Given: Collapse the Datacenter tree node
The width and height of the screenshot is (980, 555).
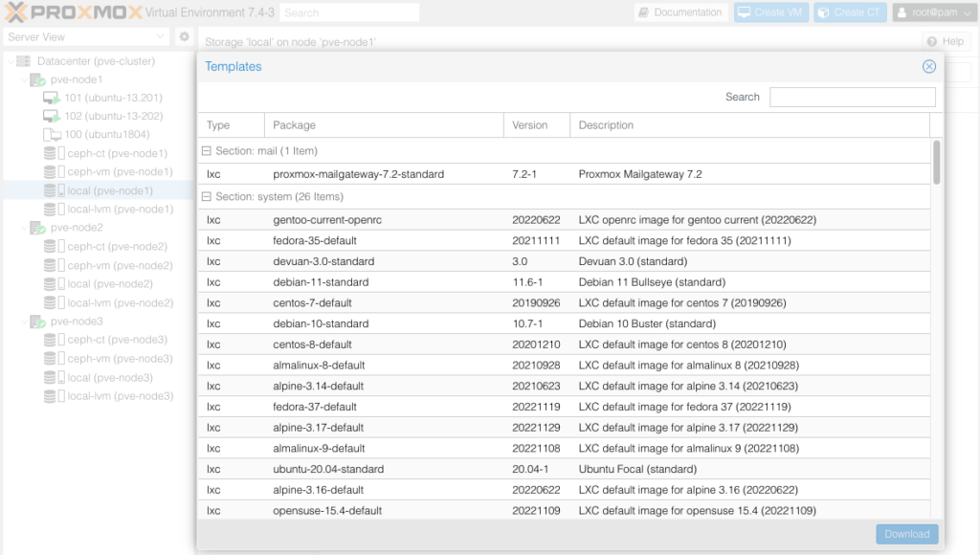Looking at the screenshot, I should [x=11, y=61].
